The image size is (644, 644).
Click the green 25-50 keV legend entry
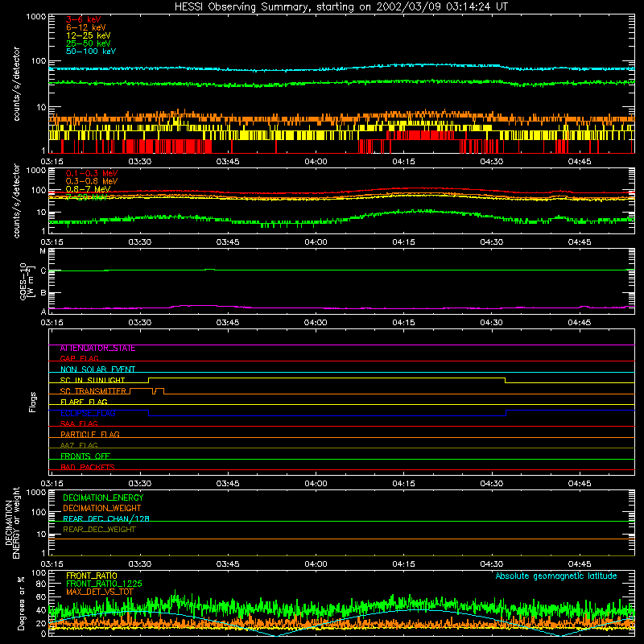tap(89, 43)
